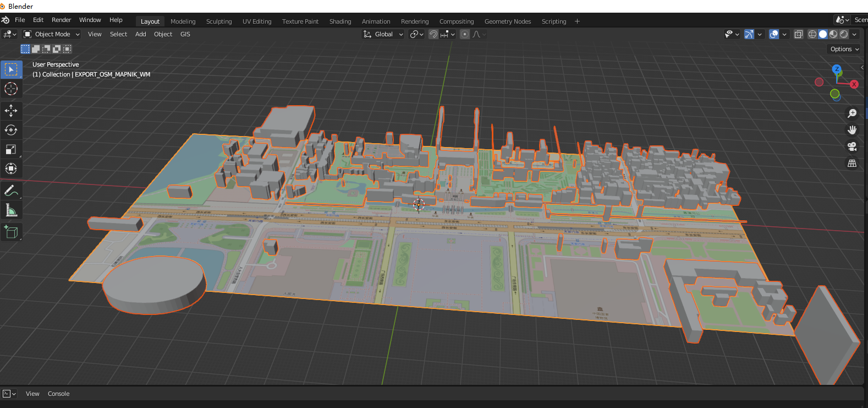
Task: Set selection mode to Subtract
Action: 46,49
